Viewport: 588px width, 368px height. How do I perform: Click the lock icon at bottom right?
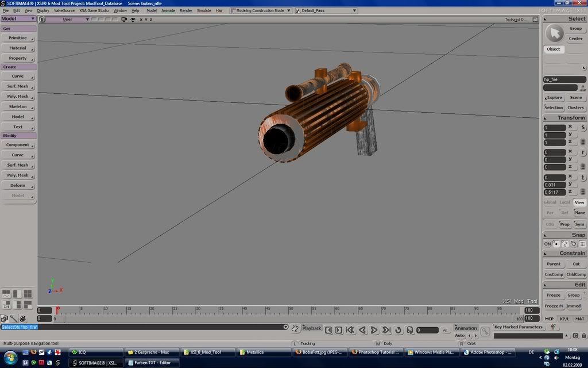coord(584,336)
